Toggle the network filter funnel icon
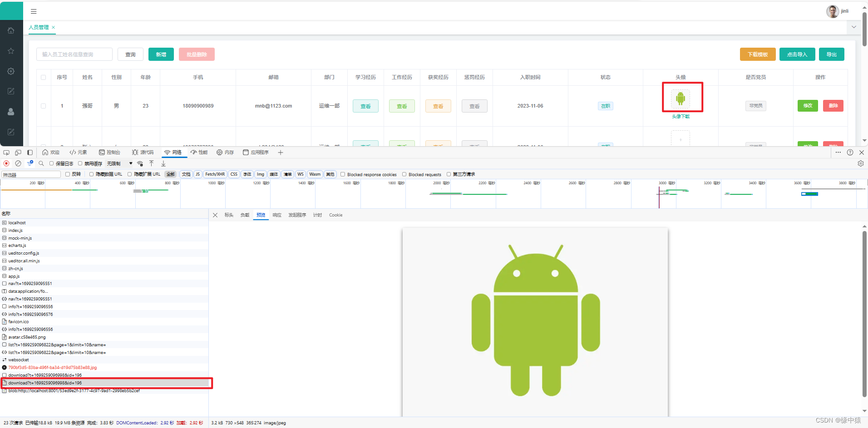This screenshot has height=428, width=868. 30,163
